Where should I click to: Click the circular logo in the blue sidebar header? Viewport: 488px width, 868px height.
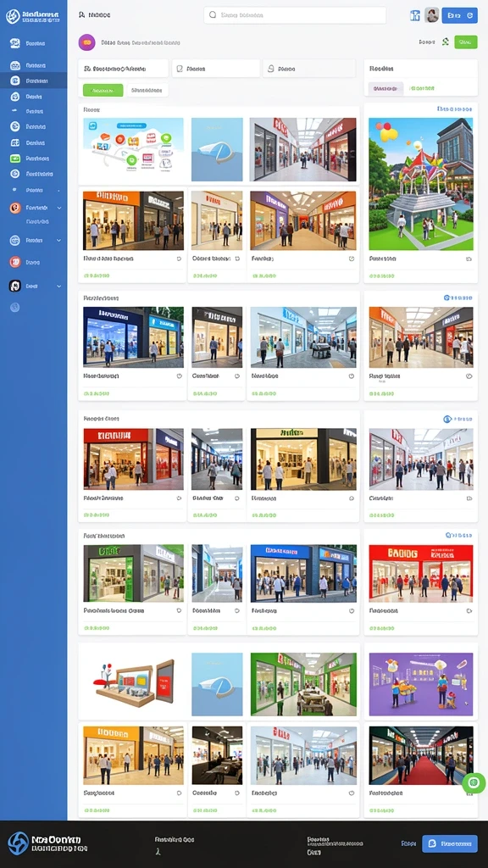pyautogui.click(x=13, y=16)
